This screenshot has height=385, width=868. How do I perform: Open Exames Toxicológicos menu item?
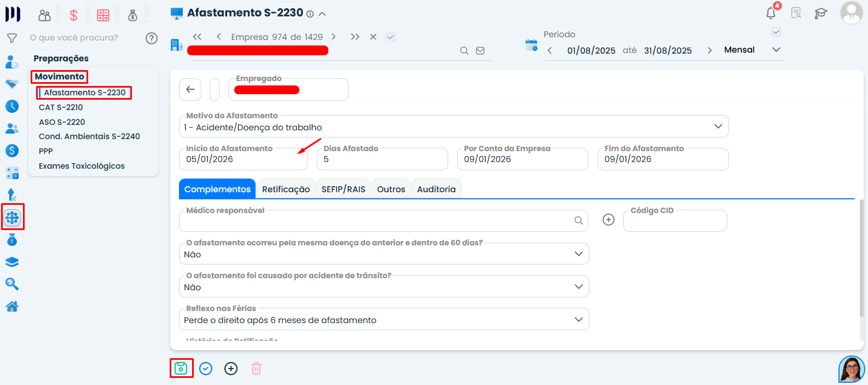pyautogui.click(x=82, y=166)
